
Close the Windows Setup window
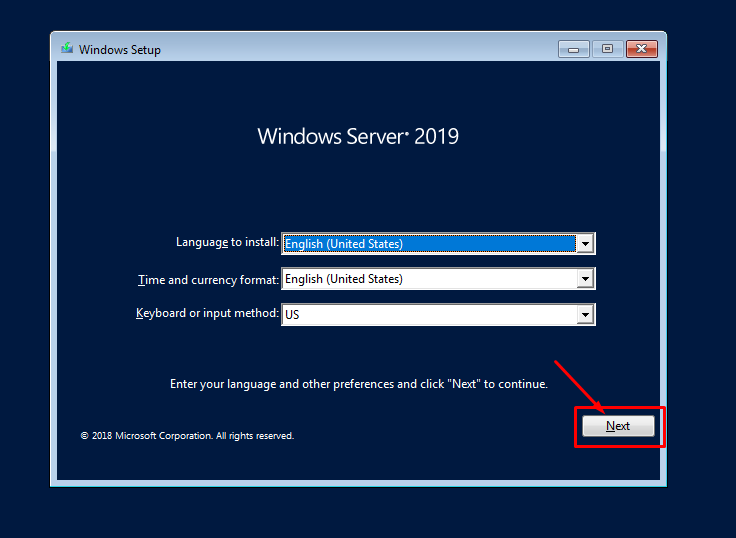pyautogui.click(x=642, y=49)
